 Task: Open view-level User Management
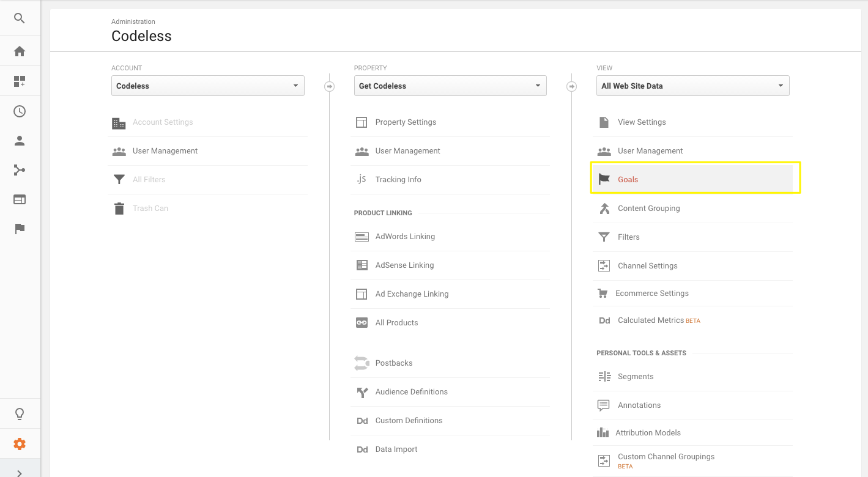pos(650,151)
